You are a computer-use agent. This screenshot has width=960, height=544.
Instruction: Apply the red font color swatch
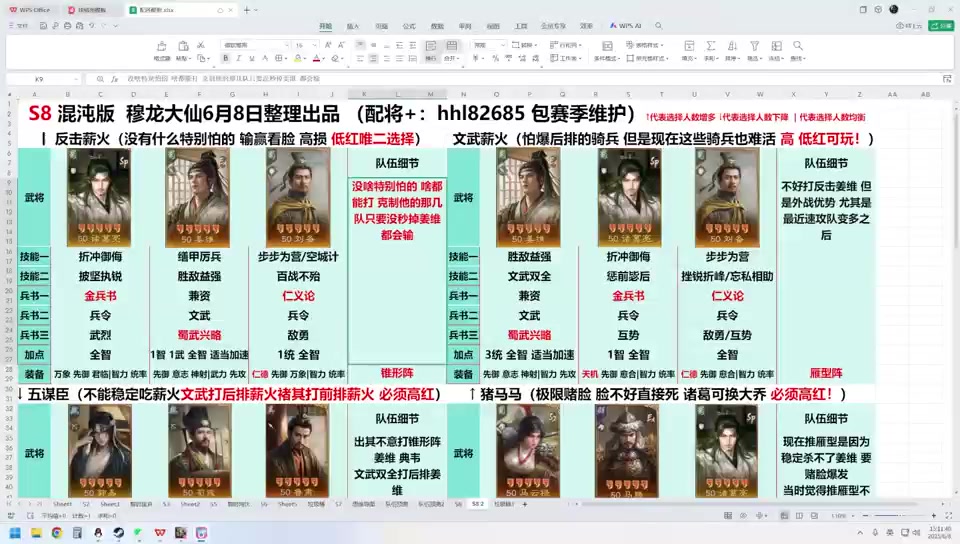316,58
